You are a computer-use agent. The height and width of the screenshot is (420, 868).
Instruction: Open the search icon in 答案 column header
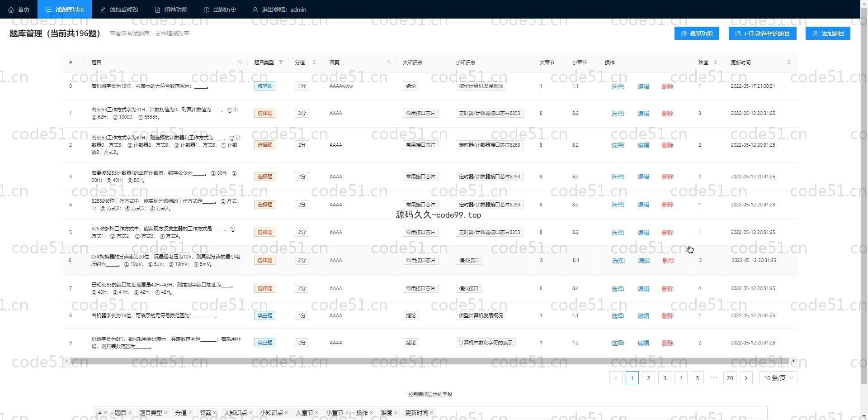tap(389, 62)
